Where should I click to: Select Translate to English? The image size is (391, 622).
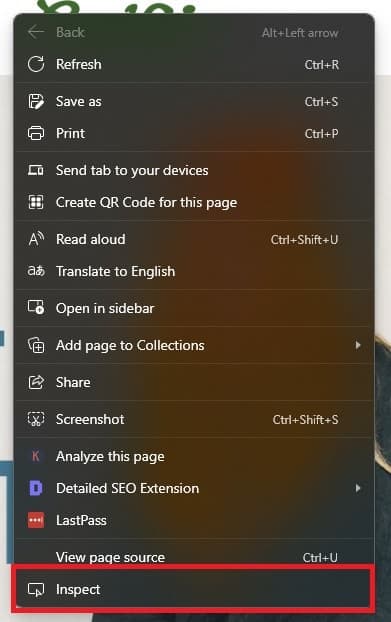[x=194, y=271]
